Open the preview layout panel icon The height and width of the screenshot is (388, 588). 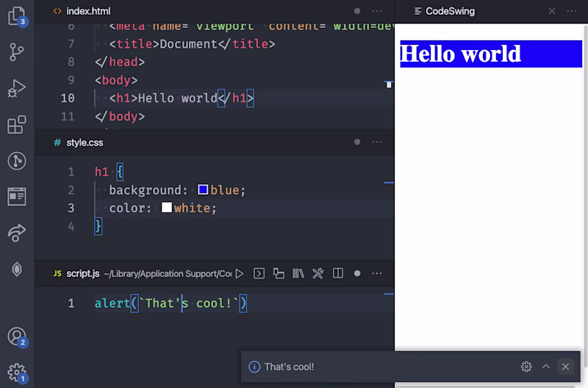click(x=17, y=196)
